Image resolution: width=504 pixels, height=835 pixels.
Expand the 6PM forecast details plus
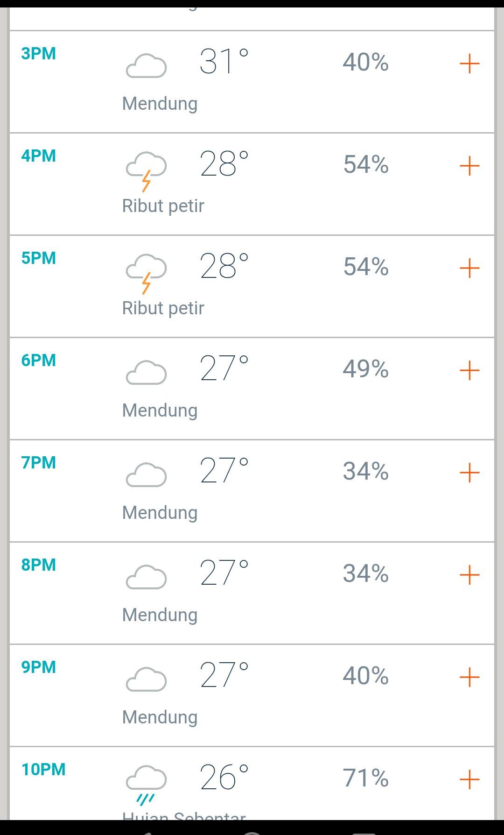point(469,370)
